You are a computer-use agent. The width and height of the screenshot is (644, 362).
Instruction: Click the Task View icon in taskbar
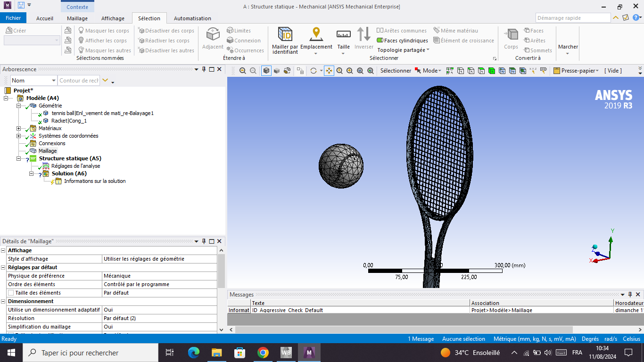[170, 353]
